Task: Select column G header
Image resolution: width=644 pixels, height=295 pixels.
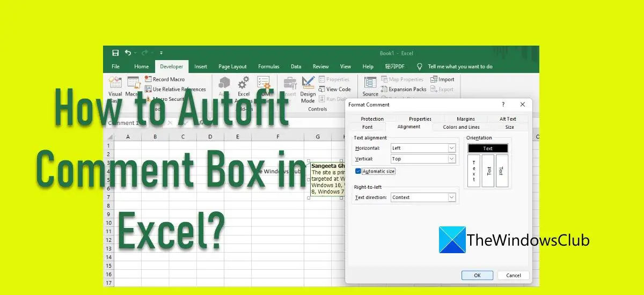Action: 318,137
